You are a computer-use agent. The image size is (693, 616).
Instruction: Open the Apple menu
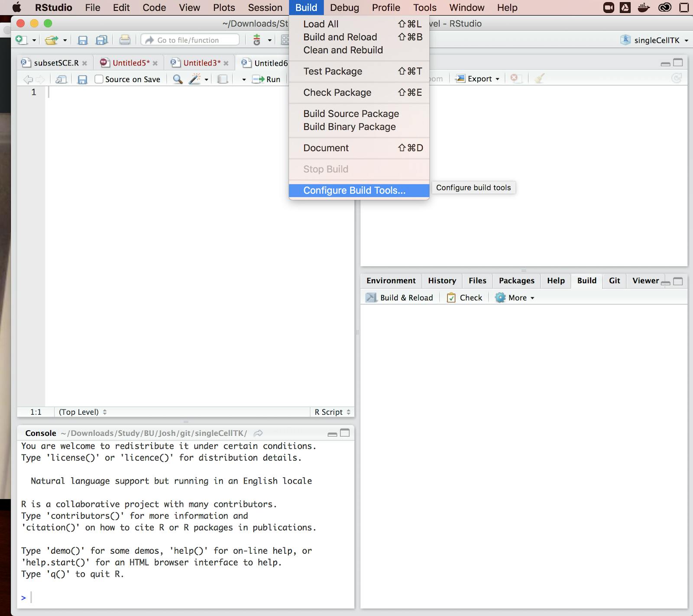16,7
